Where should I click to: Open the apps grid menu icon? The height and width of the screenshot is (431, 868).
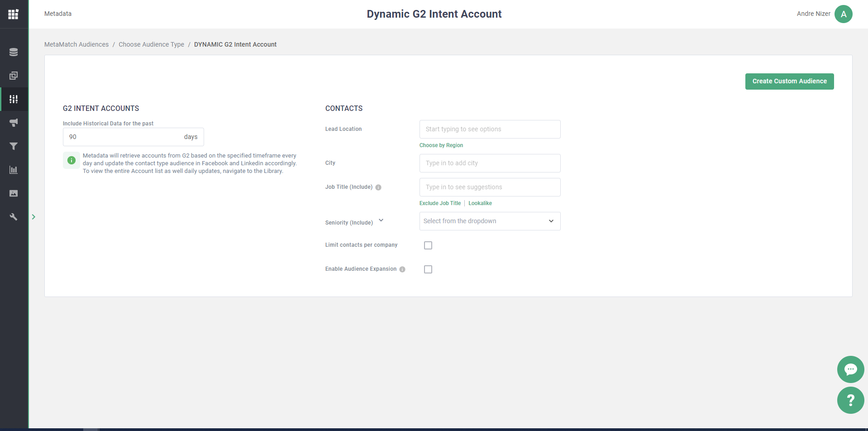point(14,14)
